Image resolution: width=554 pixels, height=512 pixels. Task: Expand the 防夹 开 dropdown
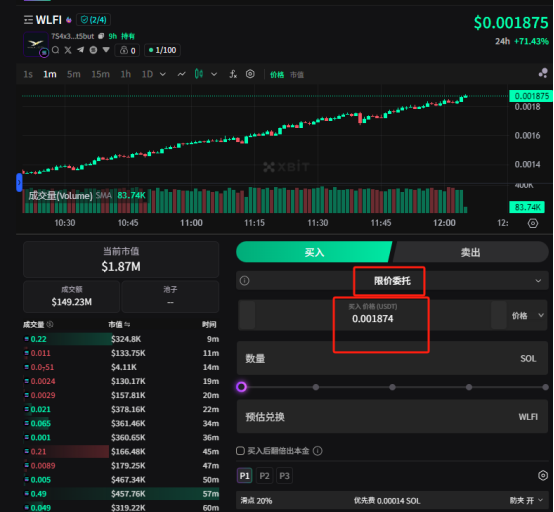pos(526,500)
